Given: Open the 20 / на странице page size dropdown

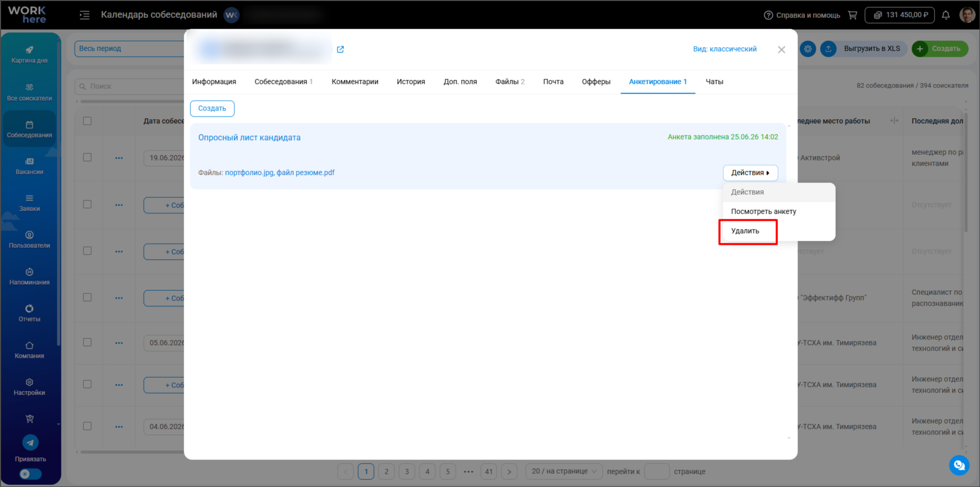Looking at the screenshot, I should pyautogui.click(x=564, y=471).
